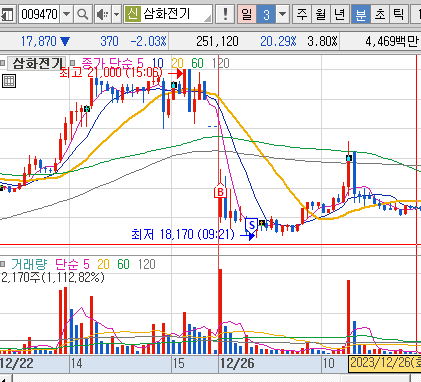Click the 2,170주(1,112.82%) volume readout

(x=53, y=277)
